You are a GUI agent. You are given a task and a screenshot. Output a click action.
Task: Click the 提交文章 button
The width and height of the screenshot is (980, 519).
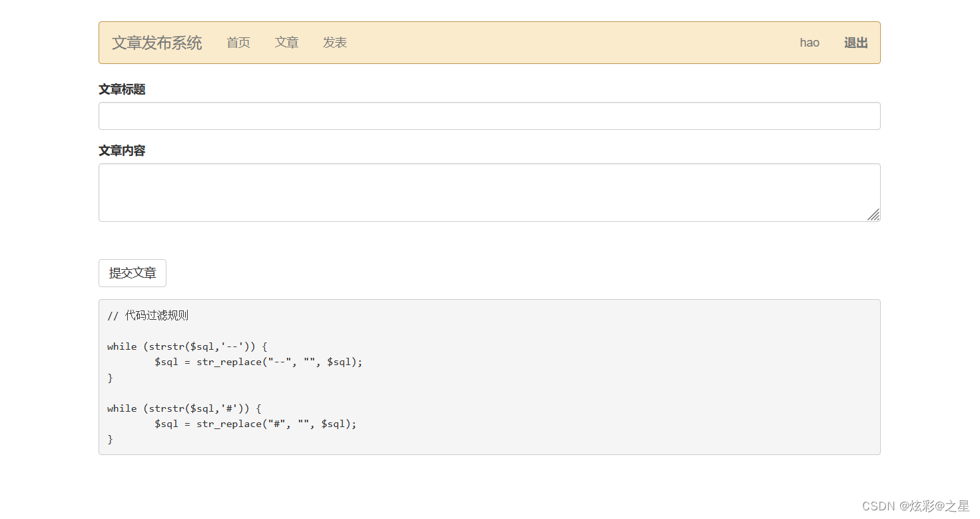[x=132, y=273]
